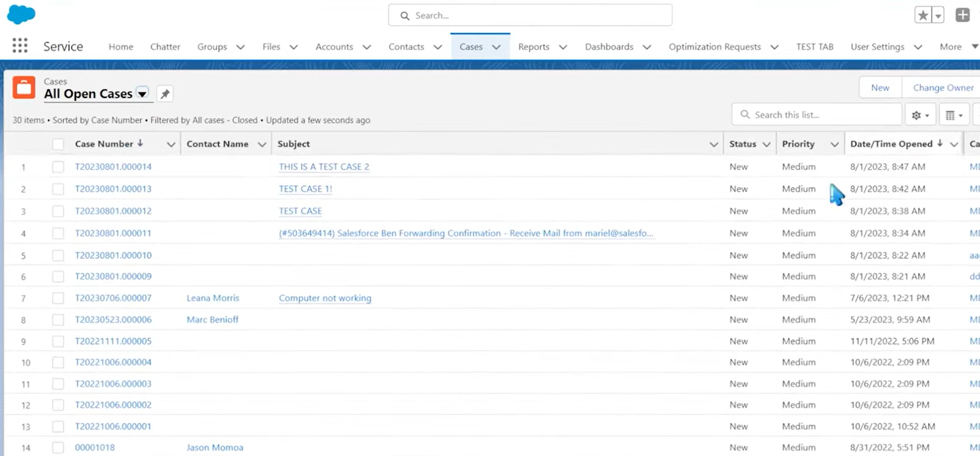Viewport: 980px width, 456px height.
Task: Open contact Leana Morris
Action: (x=213, y=298)
